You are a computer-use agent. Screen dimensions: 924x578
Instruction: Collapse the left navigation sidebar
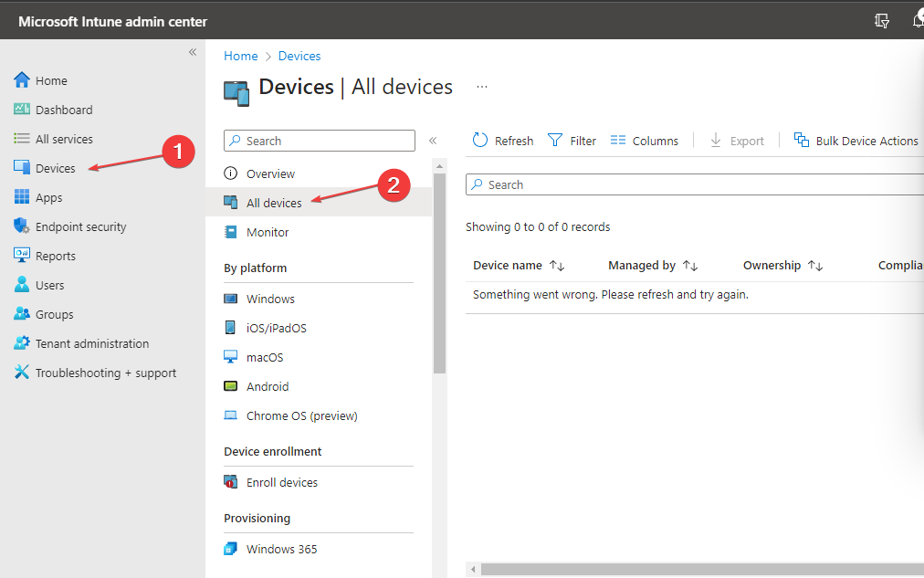click(193, 52)
